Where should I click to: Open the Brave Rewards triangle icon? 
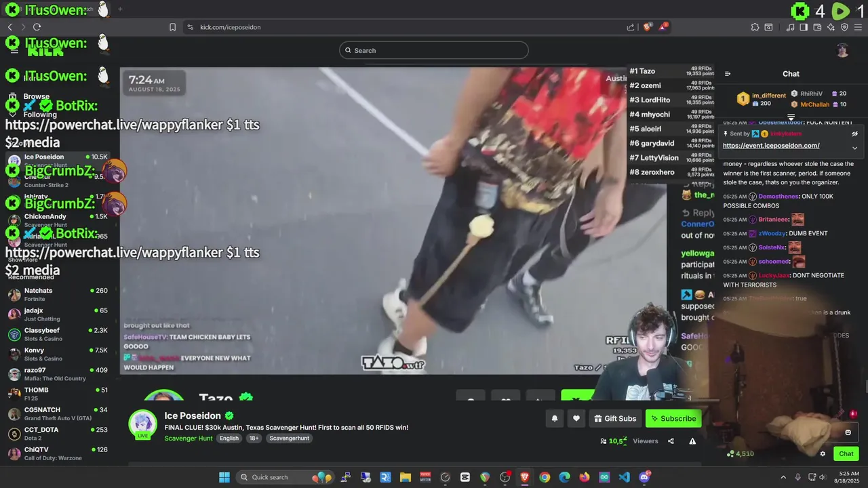tap(663, 27)
